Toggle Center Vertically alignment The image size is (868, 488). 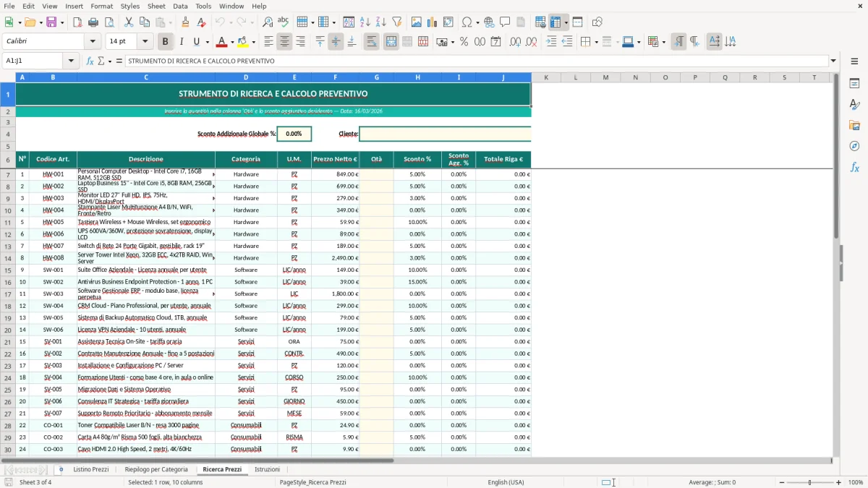click(x=336, y=42)
